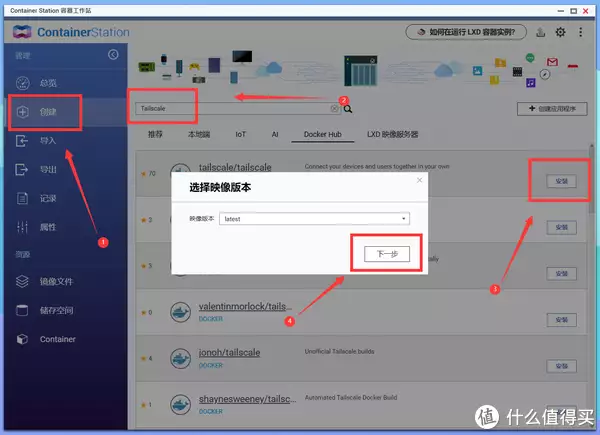Screen dimensions: 600x435
Task: Switch to the Docker Hub tab
Action: click(x=323, y=134)
